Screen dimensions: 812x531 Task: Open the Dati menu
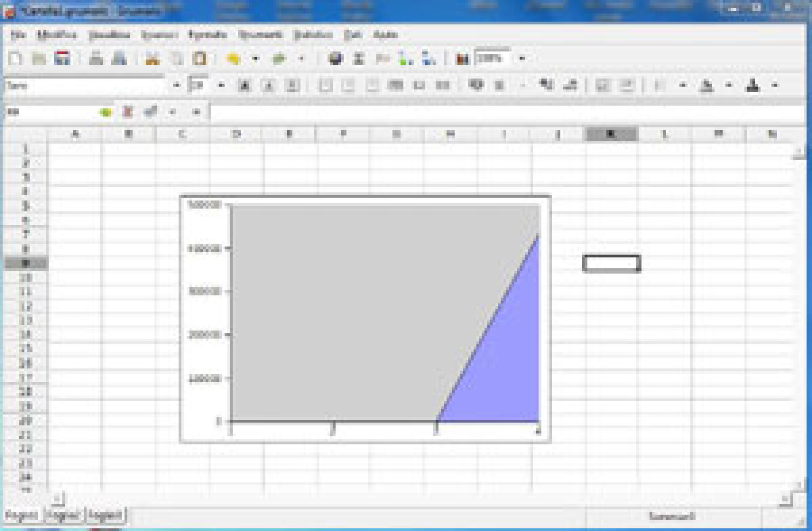353,35
